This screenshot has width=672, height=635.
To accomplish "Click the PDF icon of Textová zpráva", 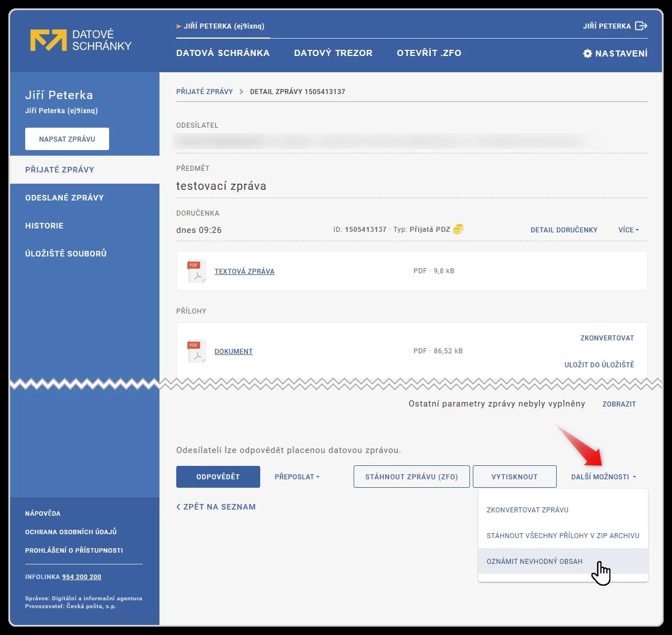I will coord(196,271).
